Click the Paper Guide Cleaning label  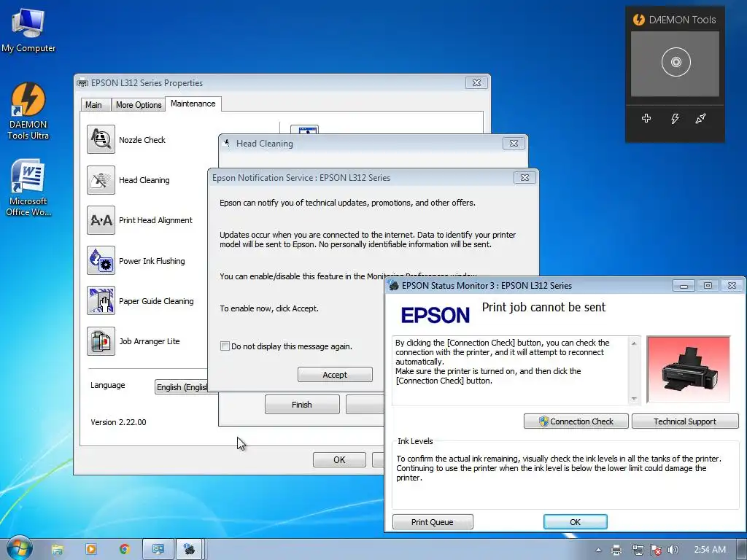(156, 301)
